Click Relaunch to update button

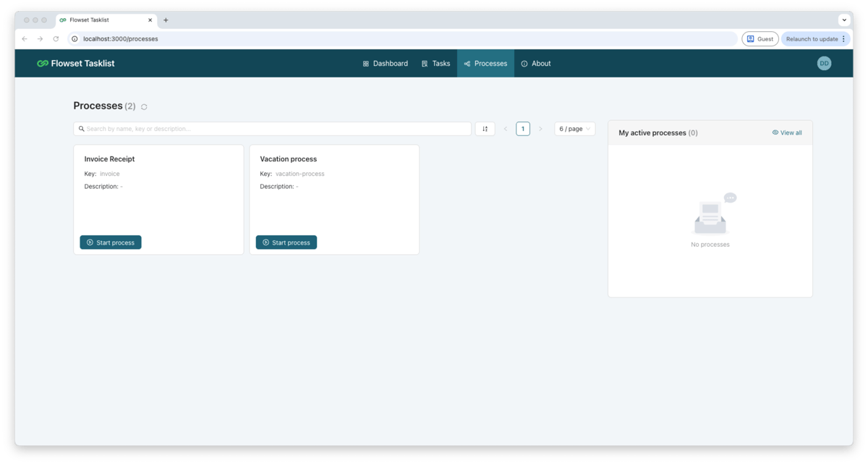pos(812,39)
